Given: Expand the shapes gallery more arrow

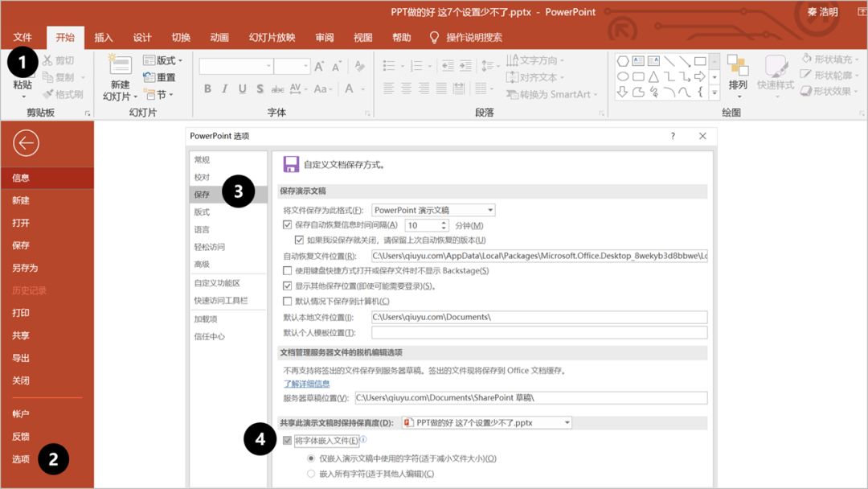Looking at the screenshot, I should [x=714, y=93].
